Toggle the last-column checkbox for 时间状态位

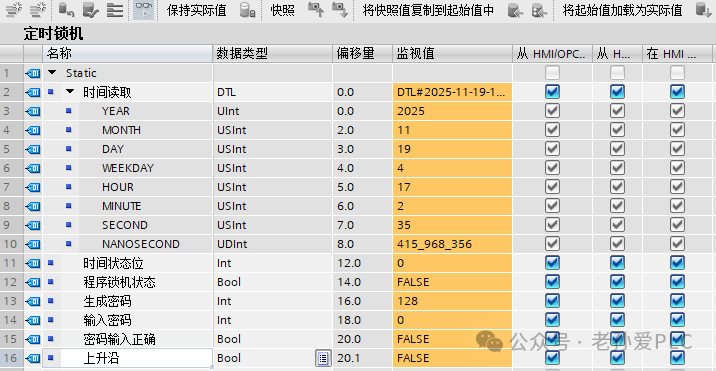coord(677,263)
